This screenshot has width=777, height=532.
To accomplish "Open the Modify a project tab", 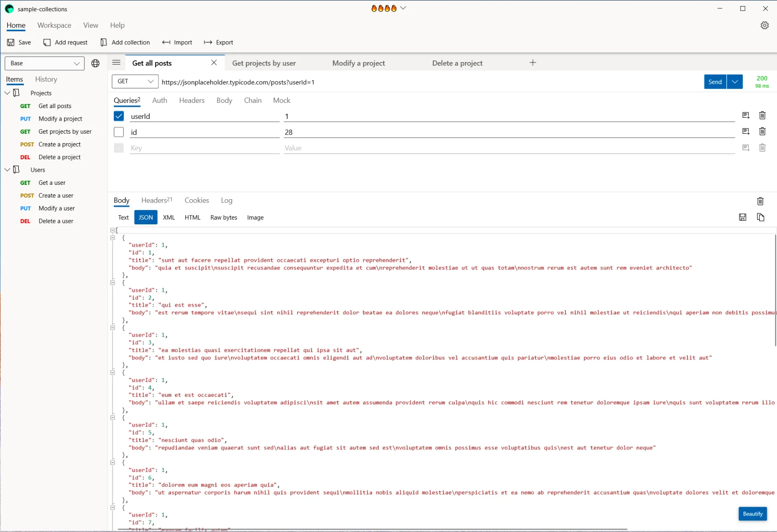I will [x=358, y=63].
